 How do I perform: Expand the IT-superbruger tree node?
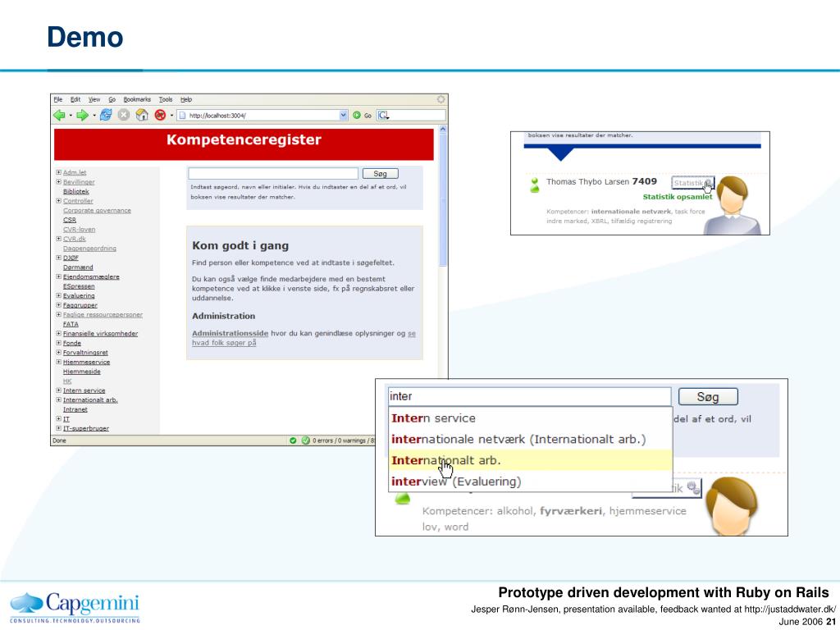pyautogui.click(x=59, y=428)
